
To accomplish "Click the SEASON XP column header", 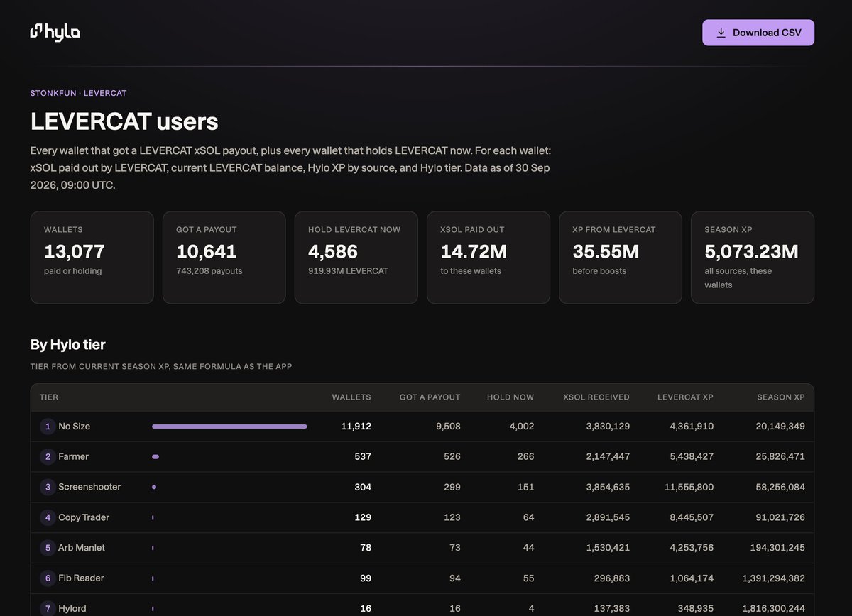I will (781, 397).
